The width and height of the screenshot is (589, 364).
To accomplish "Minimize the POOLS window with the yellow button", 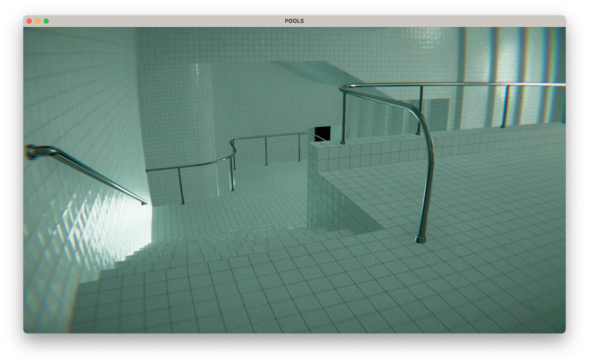I will (38, 21).
